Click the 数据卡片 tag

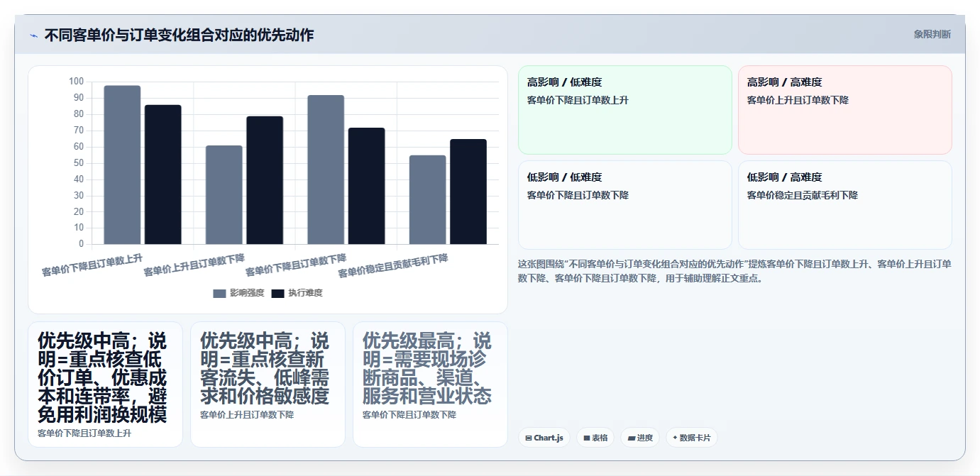(x=691, y=438)
